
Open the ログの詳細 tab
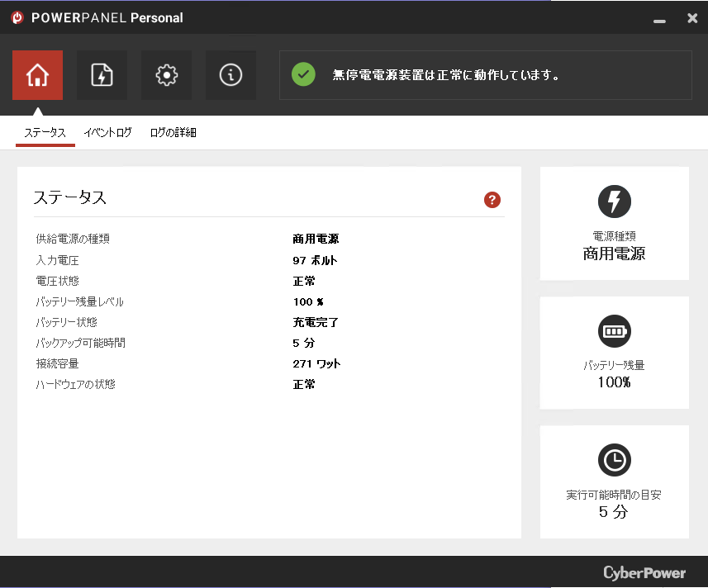click(173, 132)
